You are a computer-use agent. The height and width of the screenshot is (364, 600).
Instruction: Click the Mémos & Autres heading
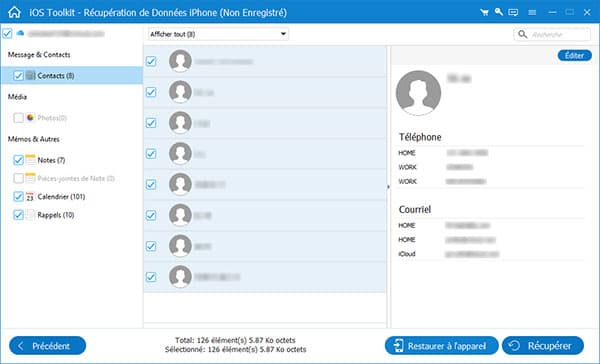[34, 139]
